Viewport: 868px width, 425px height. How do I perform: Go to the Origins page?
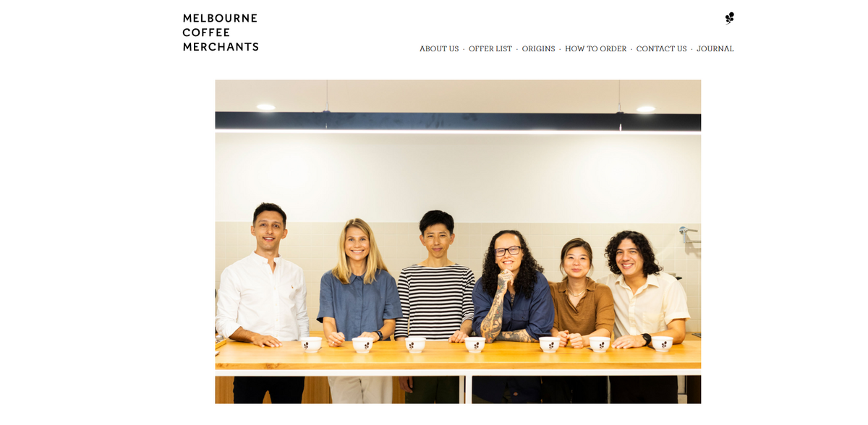coord(538,49)
